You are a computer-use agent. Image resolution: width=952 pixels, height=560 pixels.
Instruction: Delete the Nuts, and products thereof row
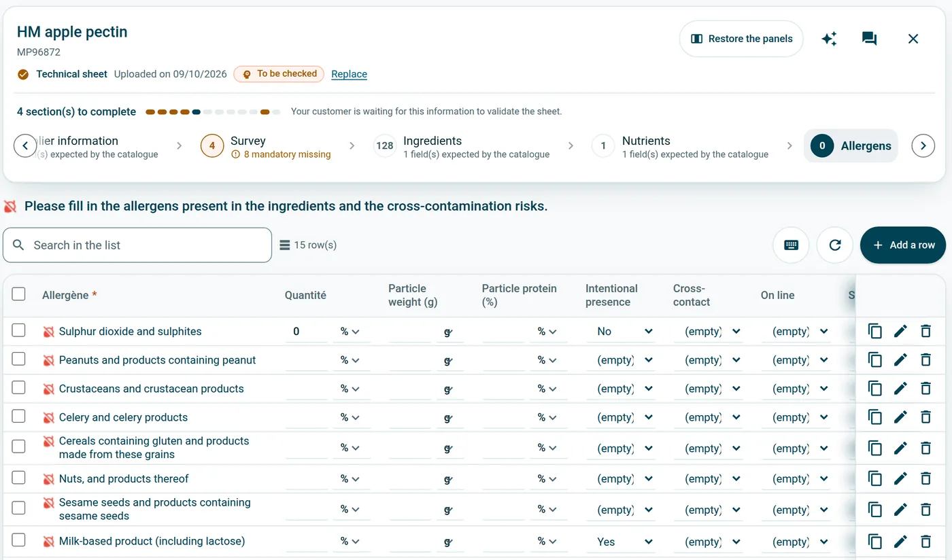925,479
